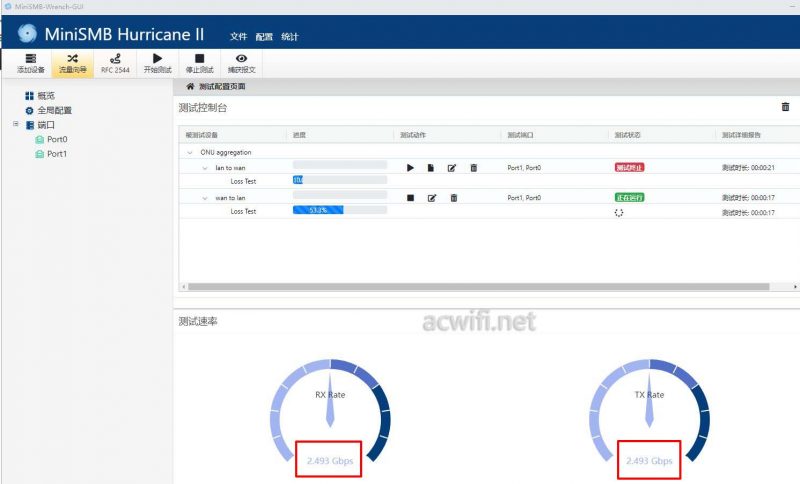Stop the running wan to lan test
Image resolution: width=800 pixels, height=484 pixels.
pyautogui.click(x=410, y=198)
